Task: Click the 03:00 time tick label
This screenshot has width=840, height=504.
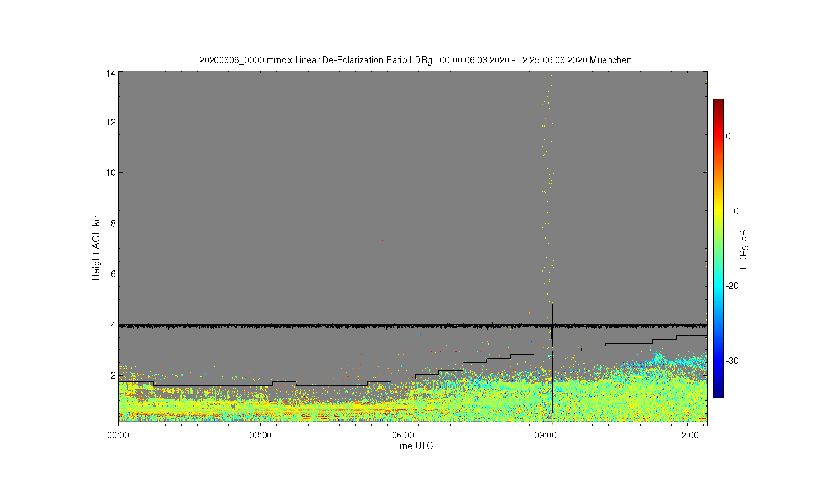Action: coord(260,435)
